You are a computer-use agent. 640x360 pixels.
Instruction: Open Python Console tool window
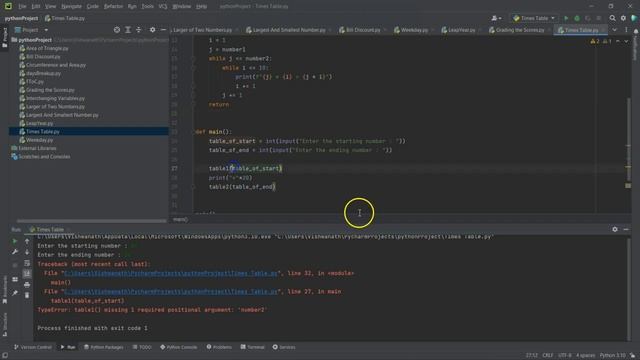[x=178, y=347]
